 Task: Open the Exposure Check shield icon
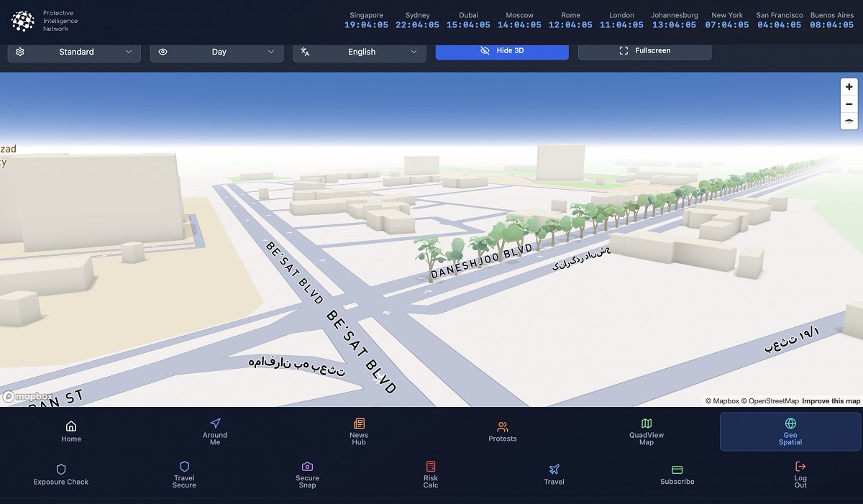[61, 469]
